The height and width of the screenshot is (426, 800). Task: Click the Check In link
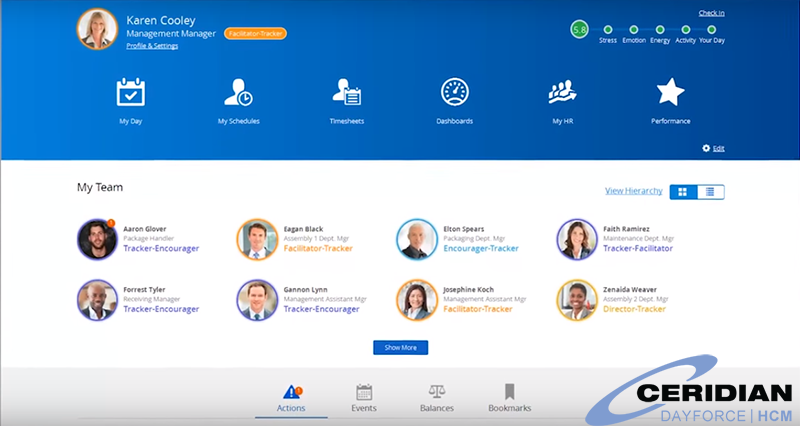tap(711, 13)
